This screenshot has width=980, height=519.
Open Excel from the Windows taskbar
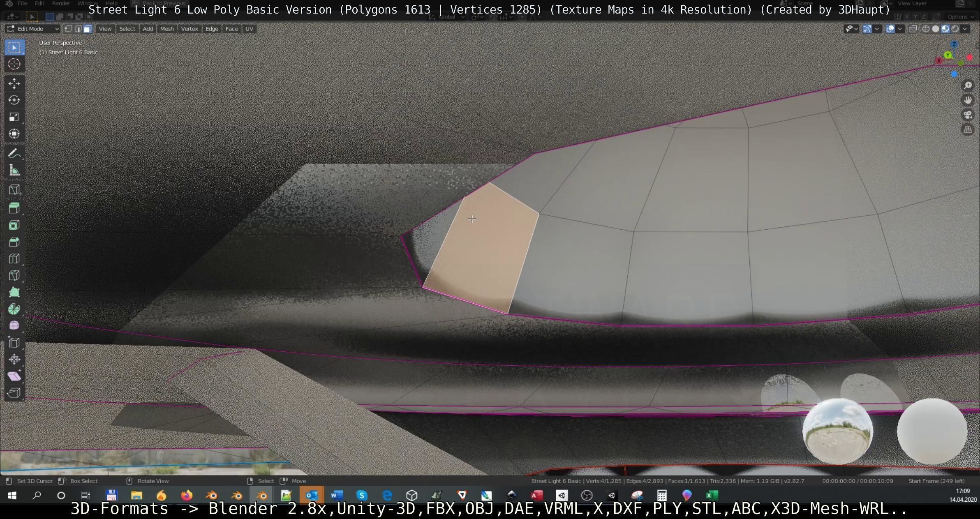coord(712,495)
